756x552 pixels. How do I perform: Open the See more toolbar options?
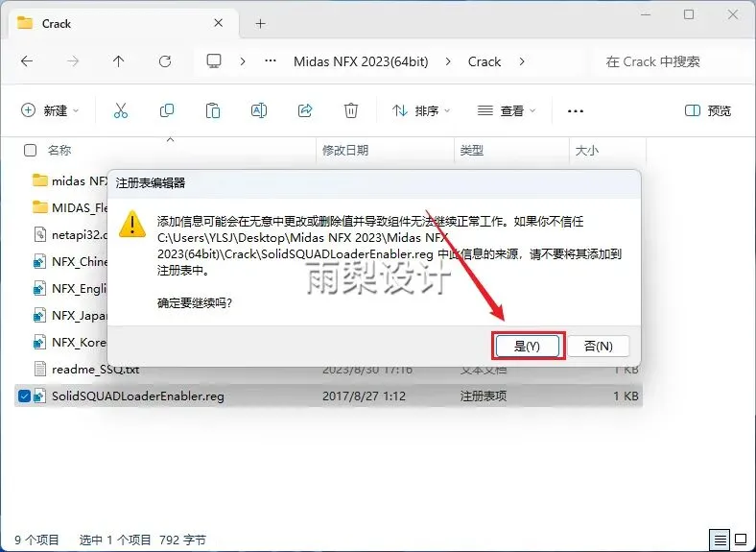tap(576, 111)
